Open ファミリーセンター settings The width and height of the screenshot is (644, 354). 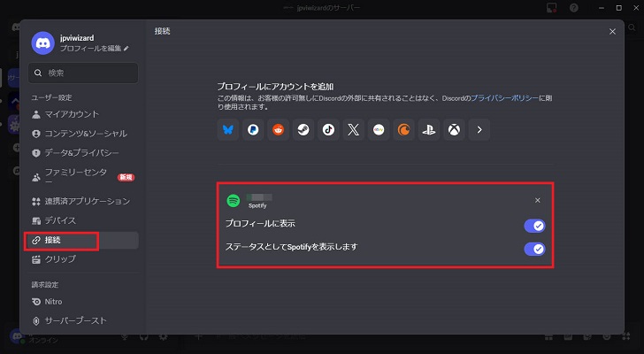tap(83, 177)
